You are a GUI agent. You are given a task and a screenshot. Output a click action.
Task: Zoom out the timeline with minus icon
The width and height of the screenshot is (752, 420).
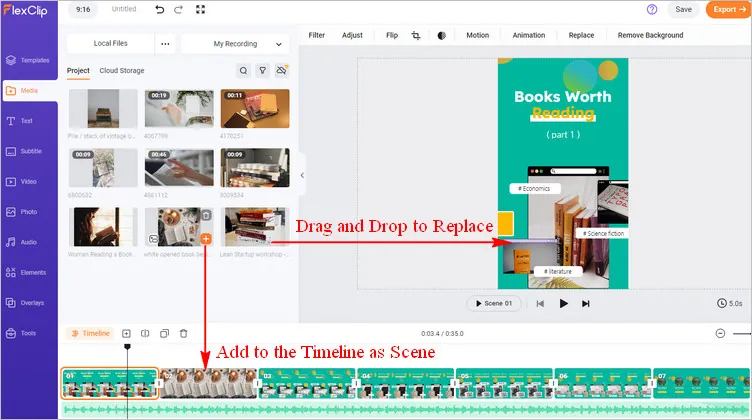720,333
